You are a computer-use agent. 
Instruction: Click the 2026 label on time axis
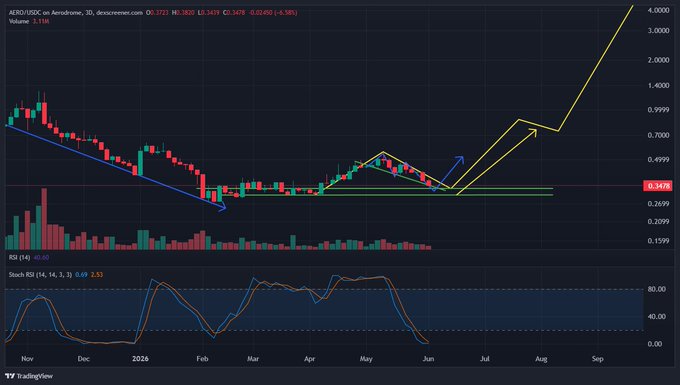click(x=141, y=359)
